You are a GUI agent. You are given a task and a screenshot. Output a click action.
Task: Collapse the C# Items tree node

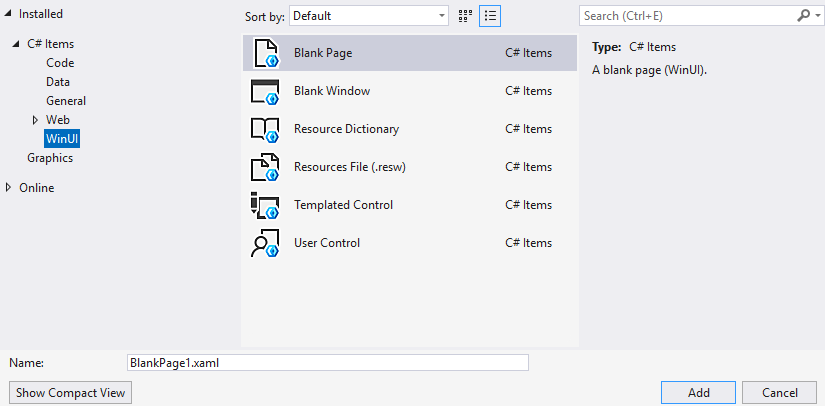pyautogui.click(x=16, y=44)
